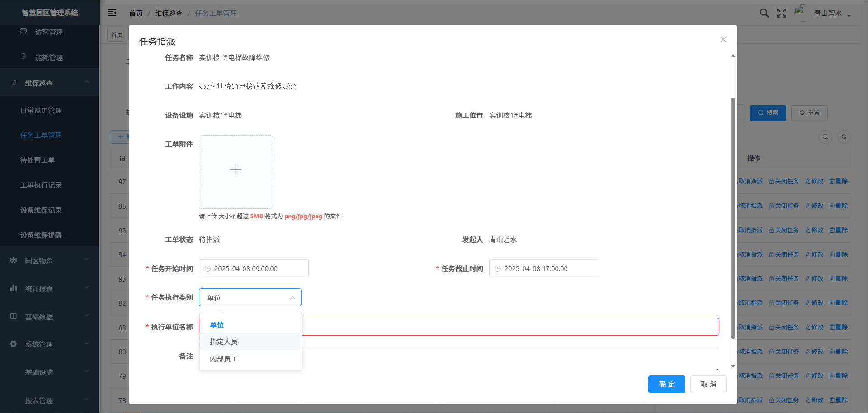Choose 内部员工 option in dropdown
The image size is (868, 413).
coord(224,359)
